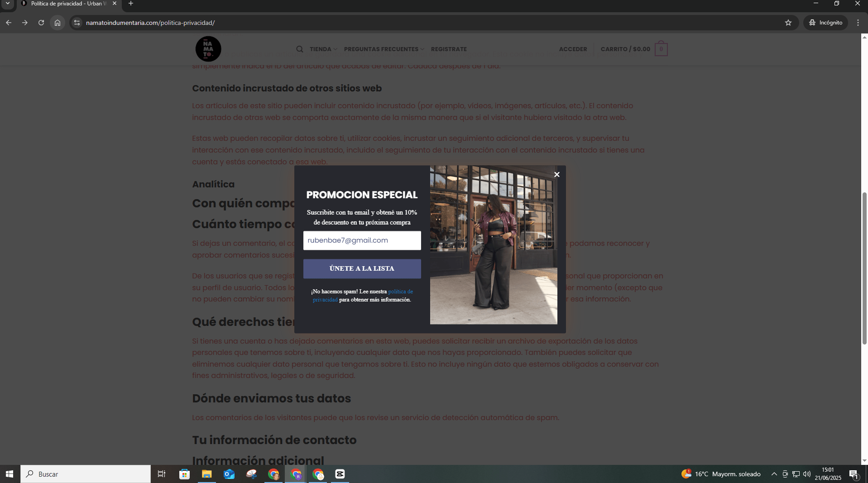
Task: Go forward with the browser forward arrow
Action: (25, 23)
